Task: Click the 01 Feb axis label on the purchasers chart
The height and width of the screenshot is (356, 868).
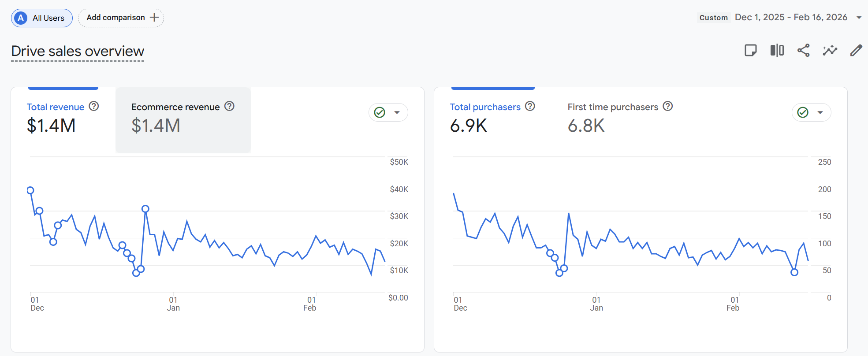Action: 733,304
